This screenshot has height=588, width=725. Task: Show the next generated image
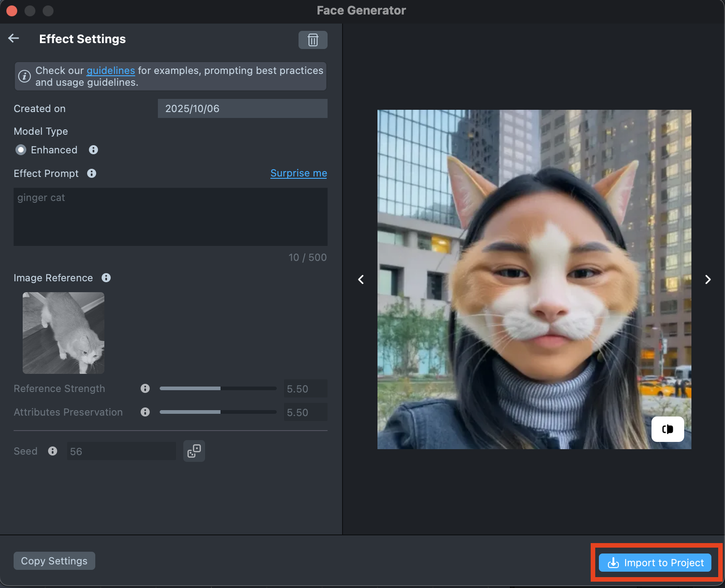[708, 279]
